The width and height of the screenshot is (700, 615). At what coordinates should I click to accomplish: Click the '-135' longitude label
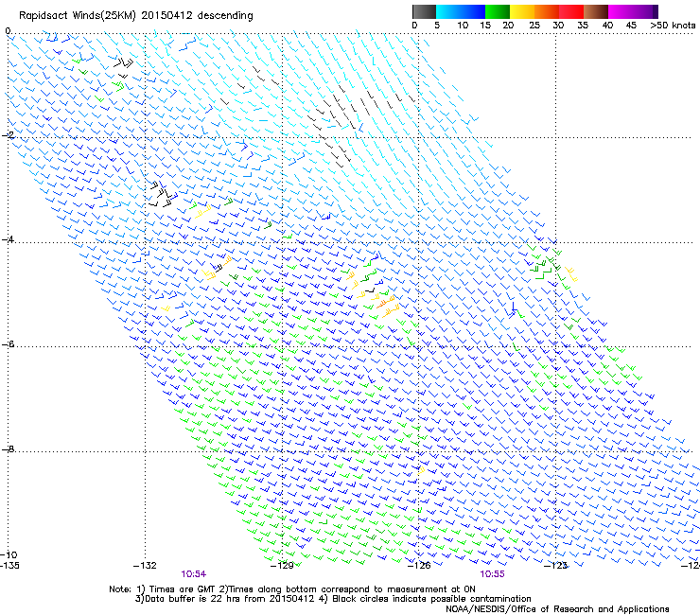coord(9,566)
